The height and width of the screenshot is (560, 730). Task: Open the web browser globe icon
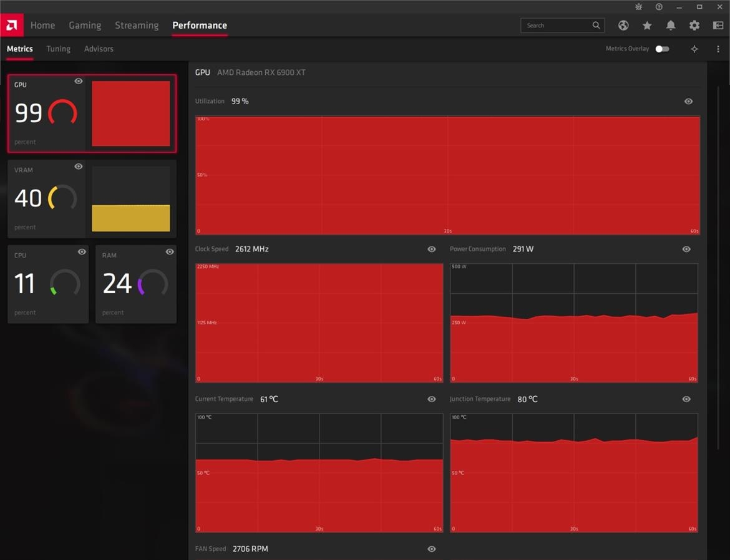(623, 26)
